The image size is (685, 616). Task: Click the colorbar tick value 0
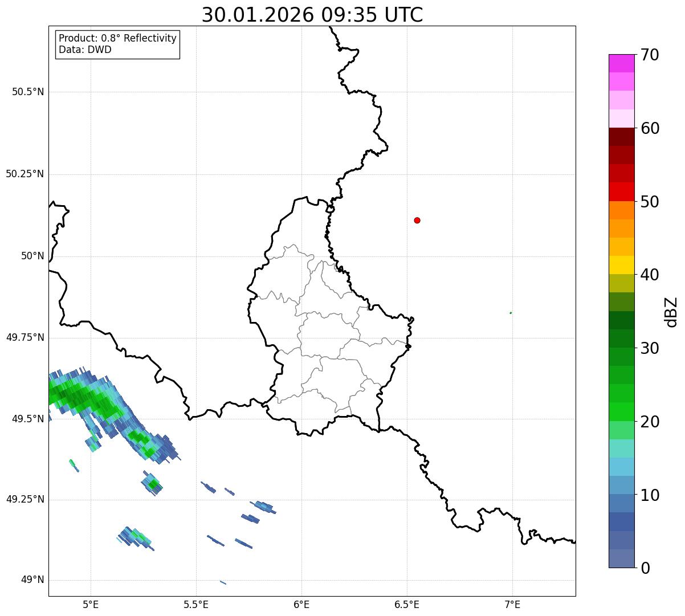(x=645, y=568)
